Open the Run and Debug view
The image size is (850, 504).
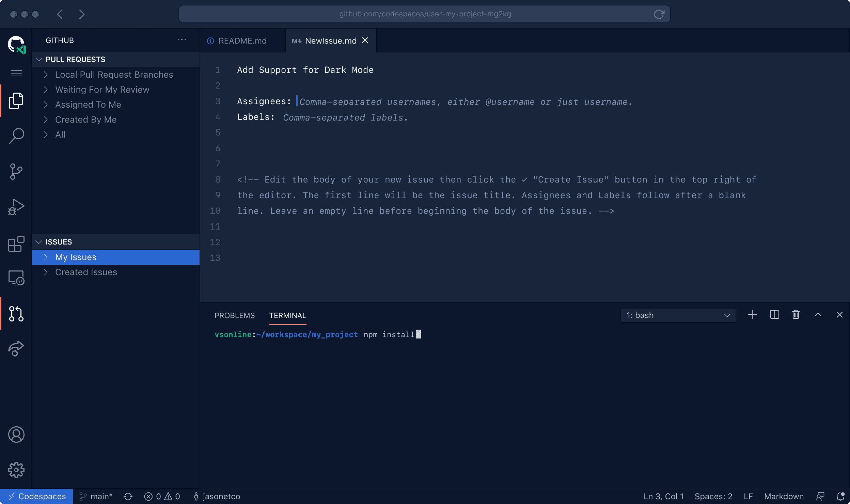click(16, 207)
